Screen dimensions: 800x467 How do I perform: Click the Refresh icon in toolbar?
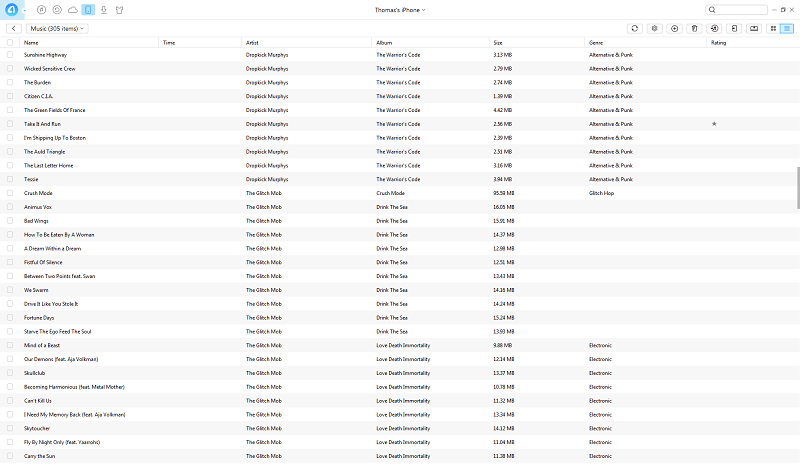(635, 29)
